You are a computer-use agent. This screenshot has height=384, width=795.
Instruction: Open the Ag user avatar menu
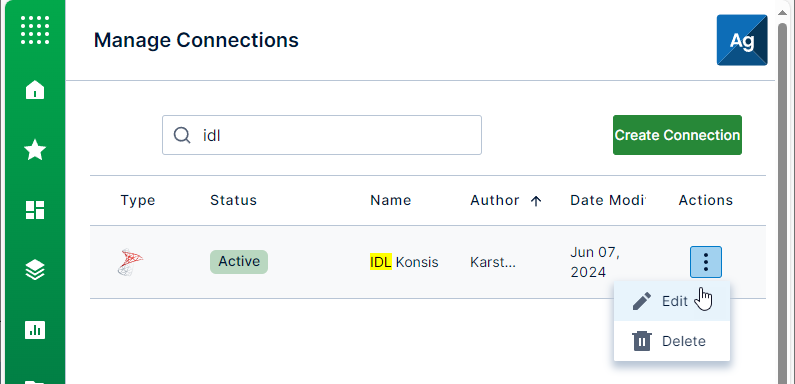click(x=742, y=40)
